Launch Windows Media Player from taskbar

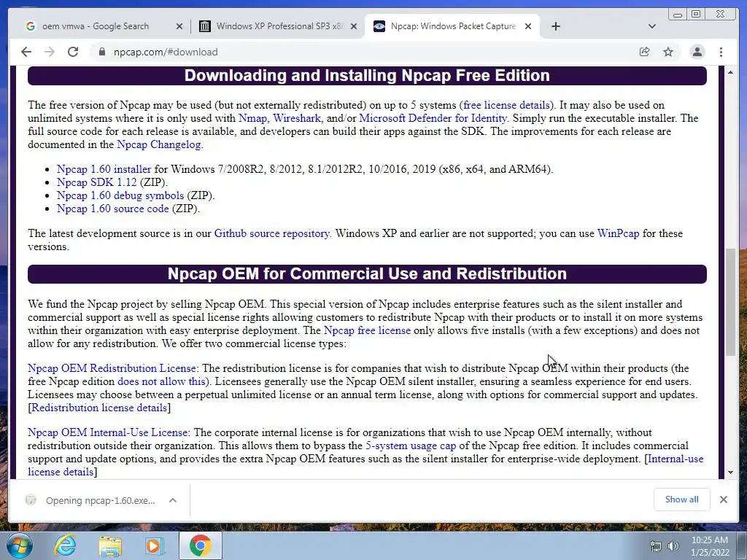click(155, 546)
